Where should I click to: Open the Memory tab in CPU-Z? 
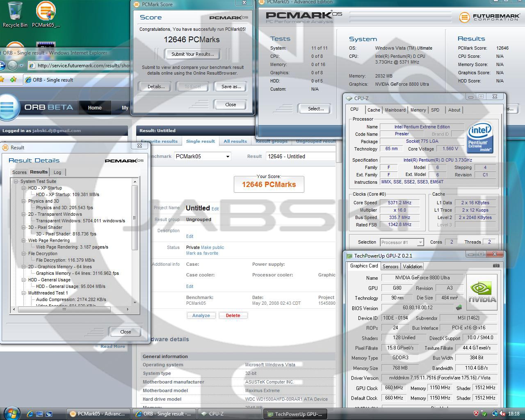click(x=418, y=110)
